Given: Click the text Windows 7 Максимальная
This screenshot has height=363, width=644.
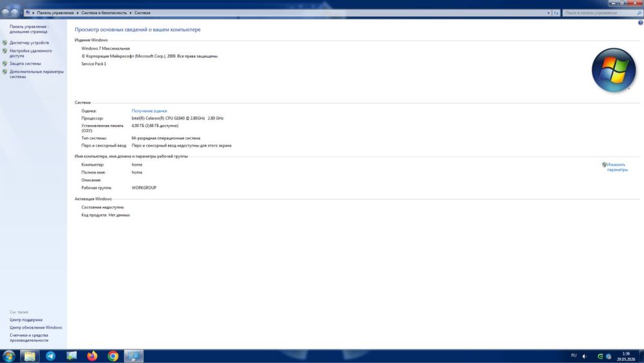Looking at the screenshot, I should pyautogui.click(x=106, y=48).
